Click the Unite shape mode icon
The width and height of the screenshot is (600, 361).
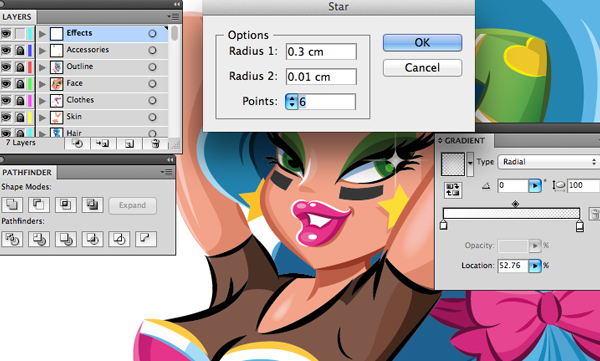(x=12, y=205)
